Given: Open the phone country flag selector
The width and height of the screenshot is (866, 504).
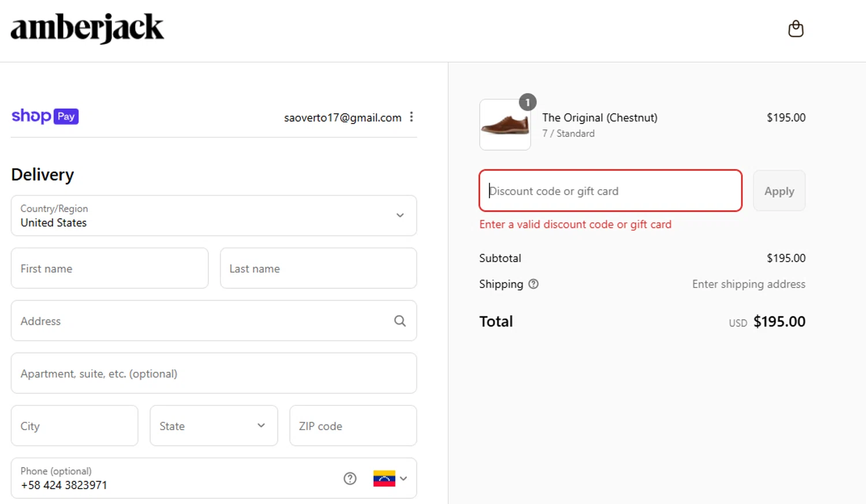Looking at the screenshot, I should 390,479.
